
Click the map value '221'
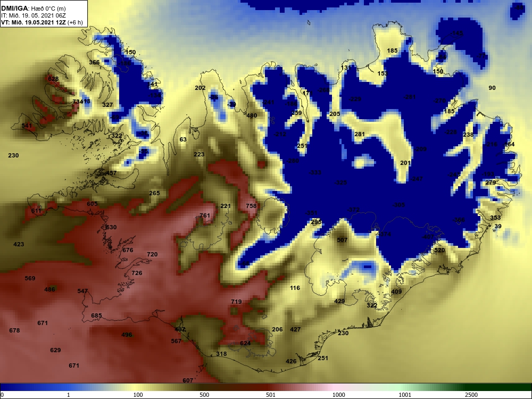point(225,206)
